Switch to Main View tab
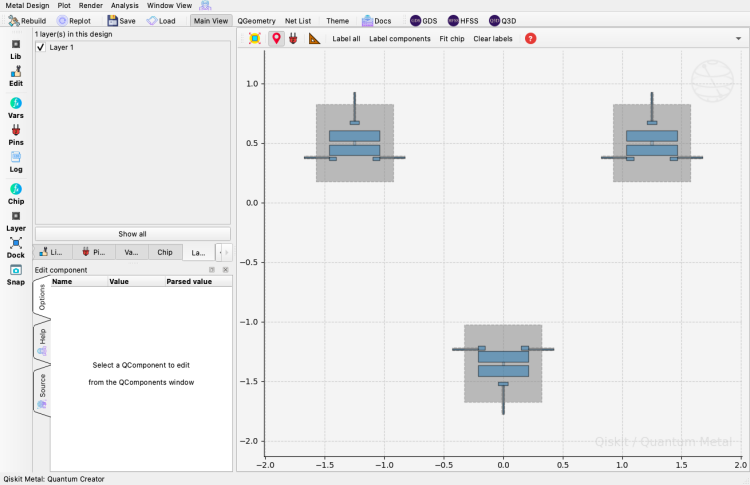This screenshot has width=750, height=485. pos(211,21)
